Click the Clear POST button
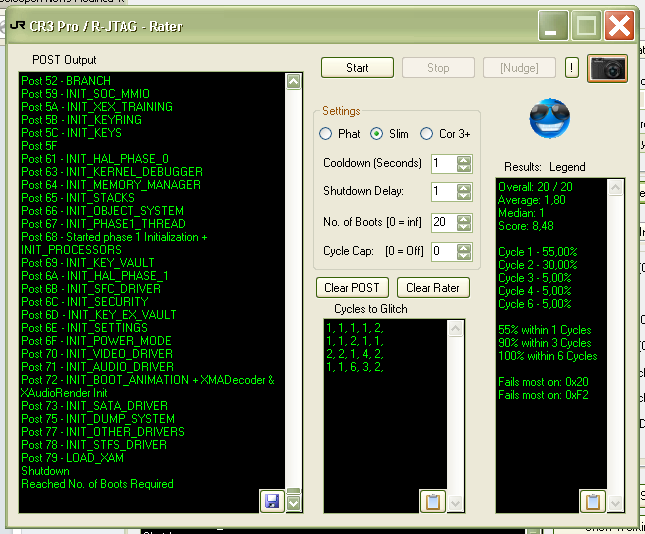645x534 pixels. pyautogui.click(x=352, y=288)
